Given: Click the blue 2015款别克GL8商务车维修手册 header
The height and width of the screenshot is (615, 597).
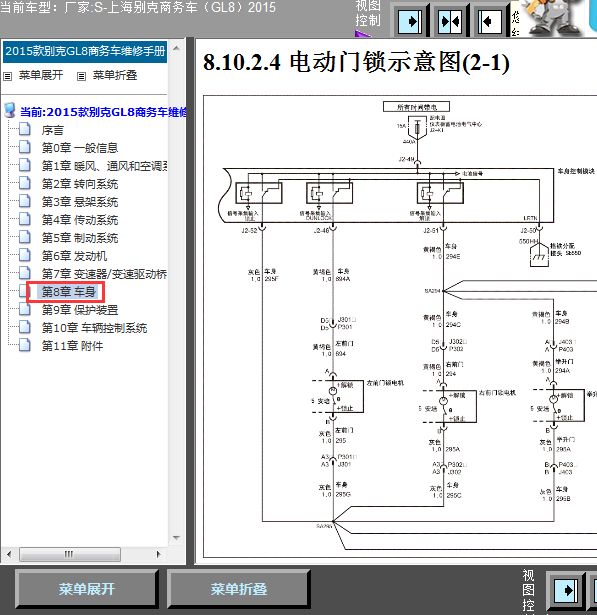Looking at the screenshot, I should pyautogui.click(x=85, y=51).
